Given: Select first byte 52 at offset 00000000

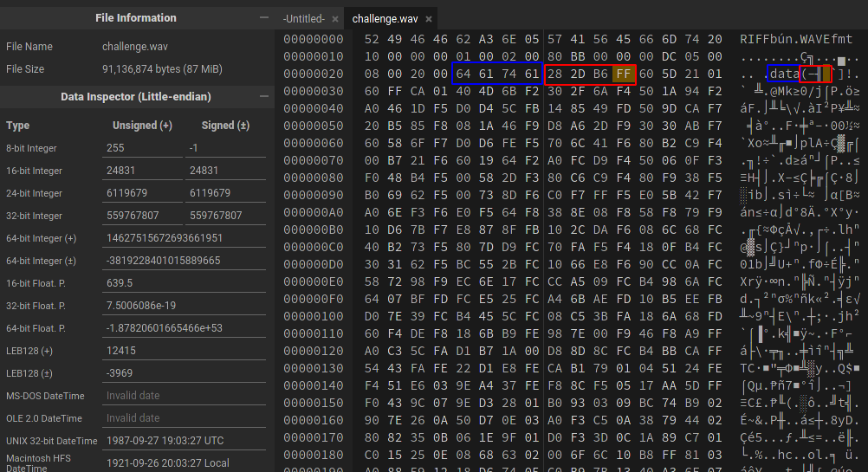Looking at the screenshot, I should click(372, 40).
